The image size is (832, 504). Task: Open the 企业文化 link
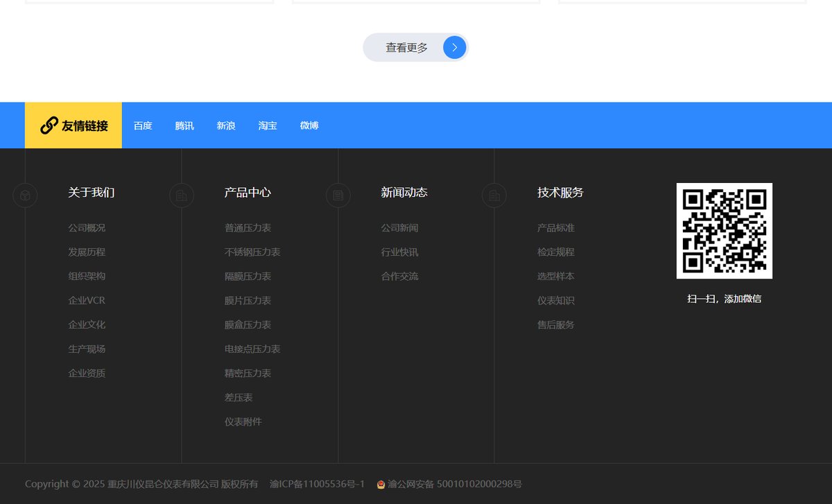pyautogui.click(x=87, y=324)
